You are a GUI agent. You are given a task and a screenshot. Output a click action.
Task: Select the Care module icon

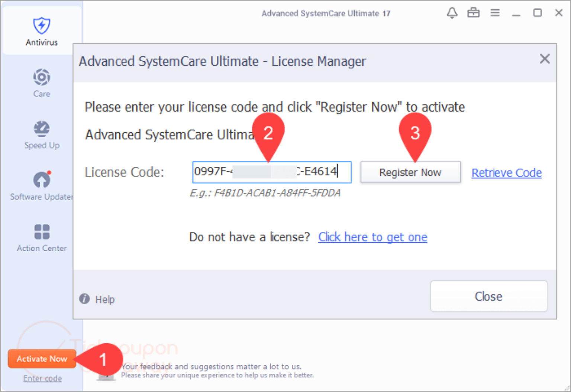41,82
